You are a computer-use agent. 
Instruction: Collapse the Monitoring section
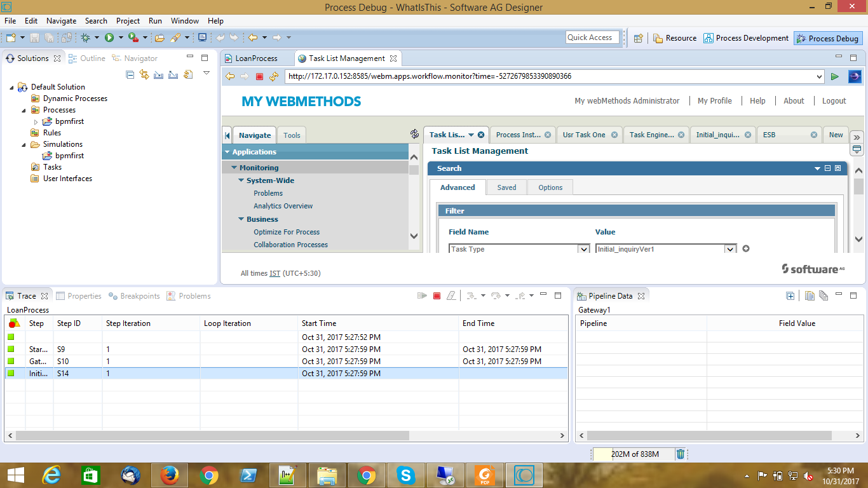[234, 168]
